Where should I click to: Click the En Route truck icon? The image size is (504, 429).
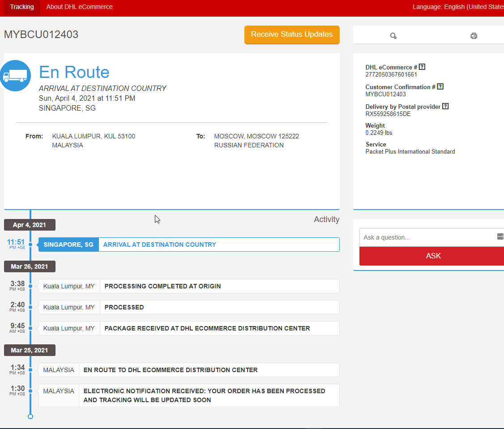coord(15,76)
